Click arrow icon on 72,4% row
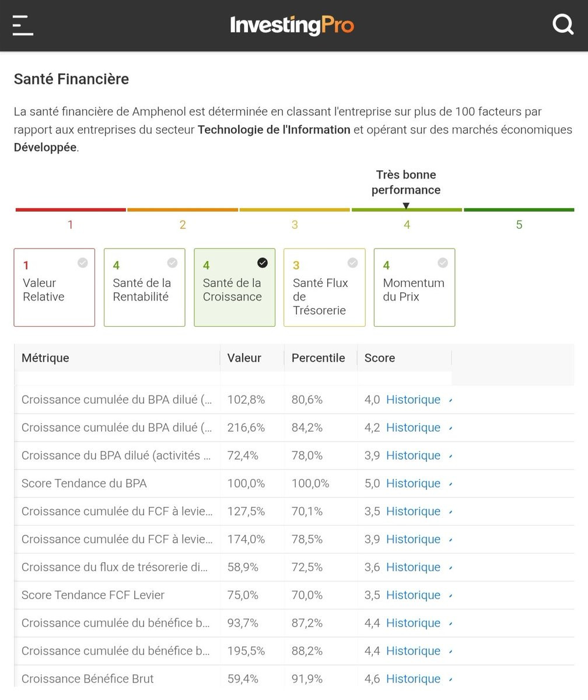Image resolution: width=588 pixels, height=700 pixels. point(450,456)
